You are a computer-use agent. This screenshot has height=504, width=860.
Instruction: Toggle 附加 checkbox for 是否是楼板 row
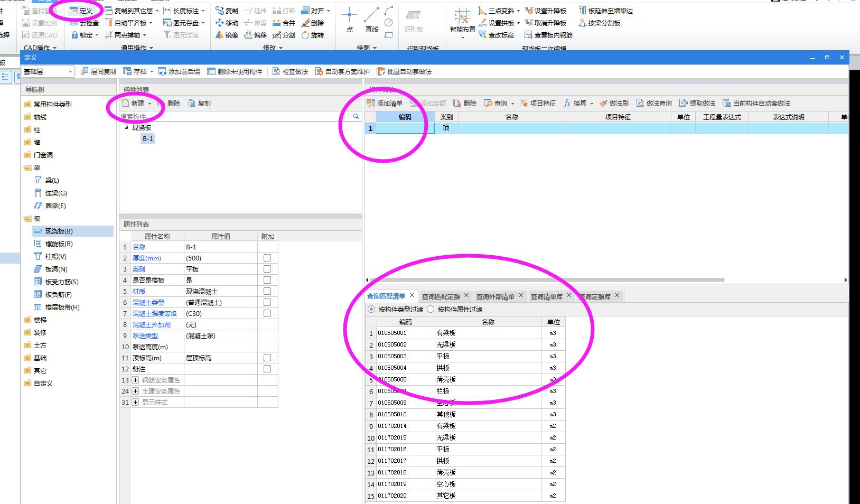(267, 280)
